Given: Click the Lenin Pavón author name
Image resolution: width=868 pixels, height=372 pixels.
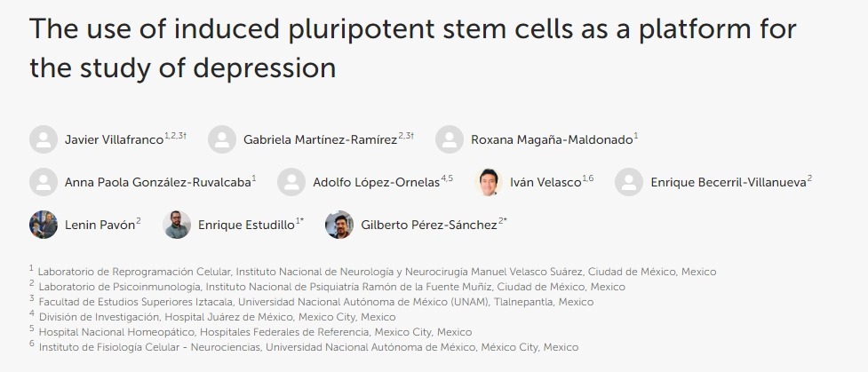Looking at the screenshot, I should pyautogui.click(x=100, y=226).
